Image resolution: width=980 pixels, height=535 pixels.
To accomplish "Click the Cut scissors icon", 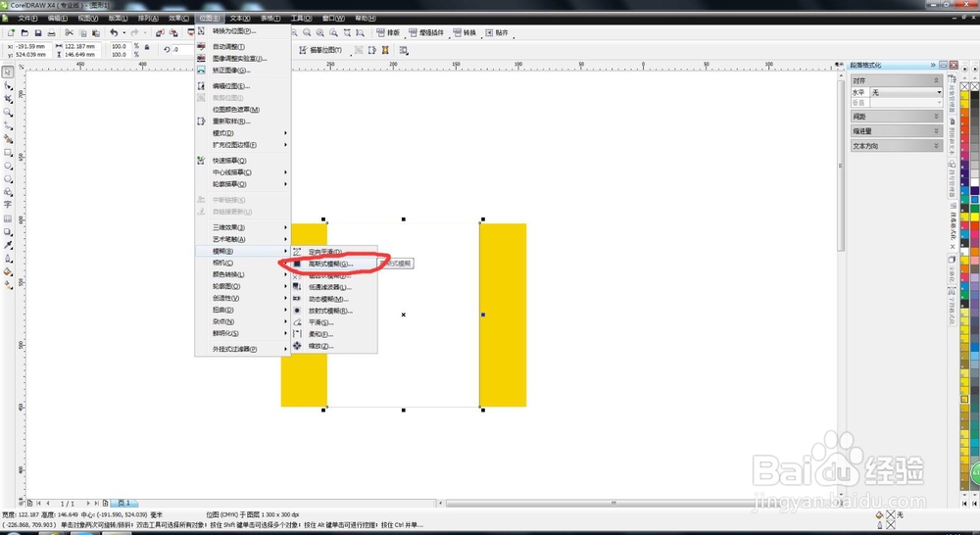I will pyautogui.click(x=69, y=32).
